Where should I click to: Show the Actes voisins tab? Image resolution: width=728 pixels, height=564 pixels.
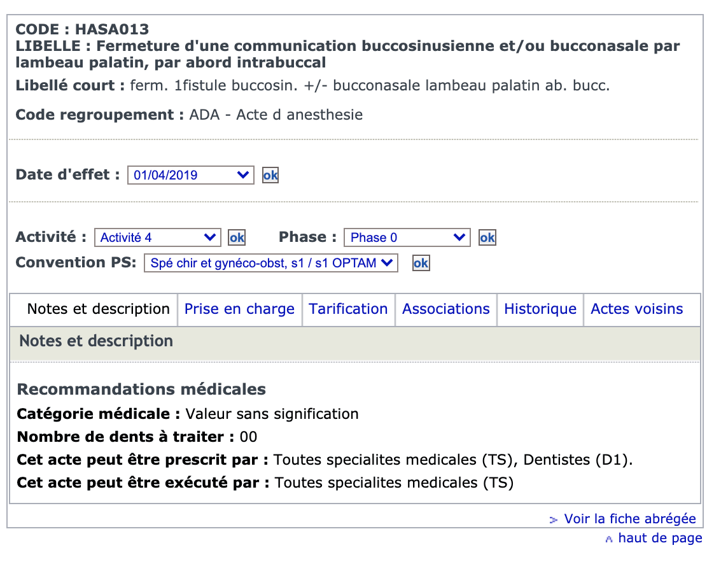(x=637, y=309)
